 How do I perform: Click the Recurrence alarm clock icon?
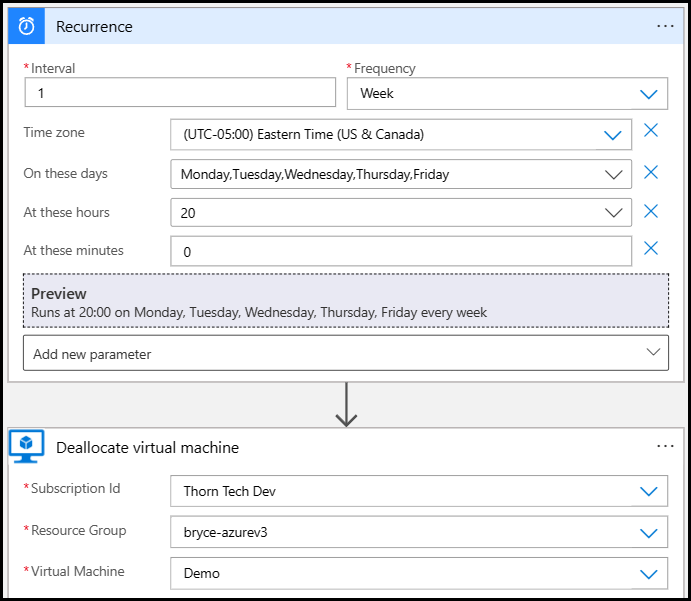26,26
